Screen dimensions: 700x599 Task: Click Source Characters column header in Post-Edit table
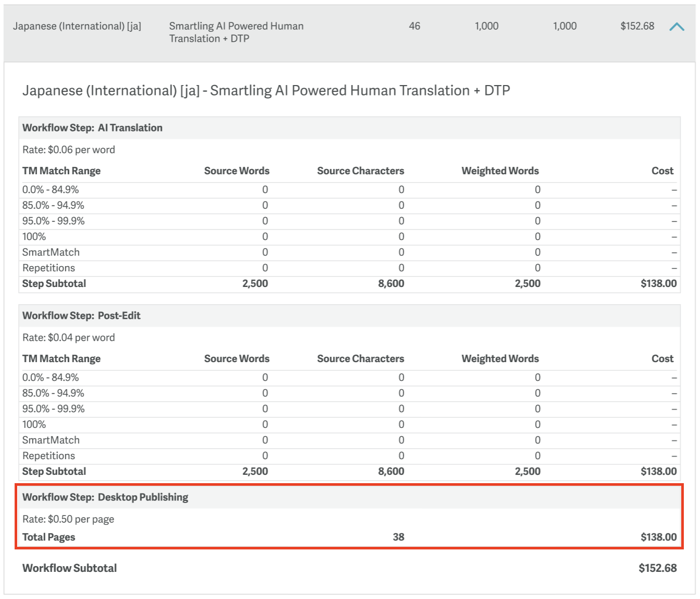(360, 359)
